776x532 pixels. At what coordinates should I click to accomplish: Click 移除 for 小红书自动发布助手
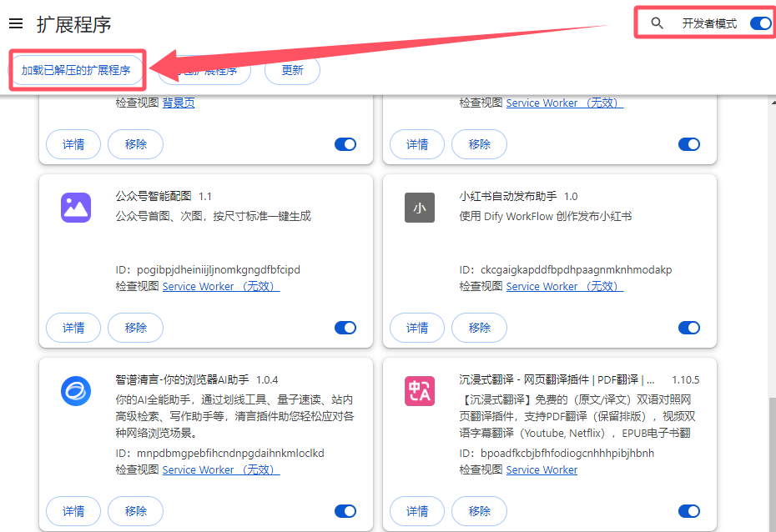[x=480, y=328]
